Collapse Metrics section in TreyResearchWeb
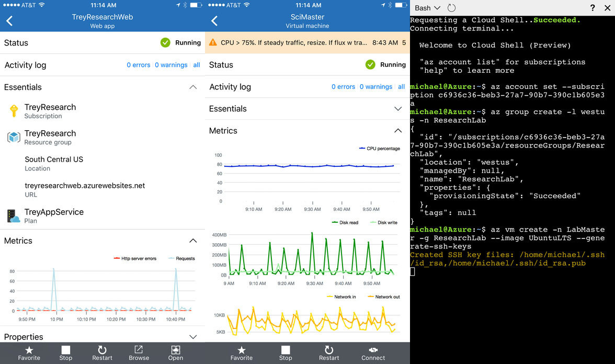Screen dimensions: 615x364 click(x=193, y=241)
